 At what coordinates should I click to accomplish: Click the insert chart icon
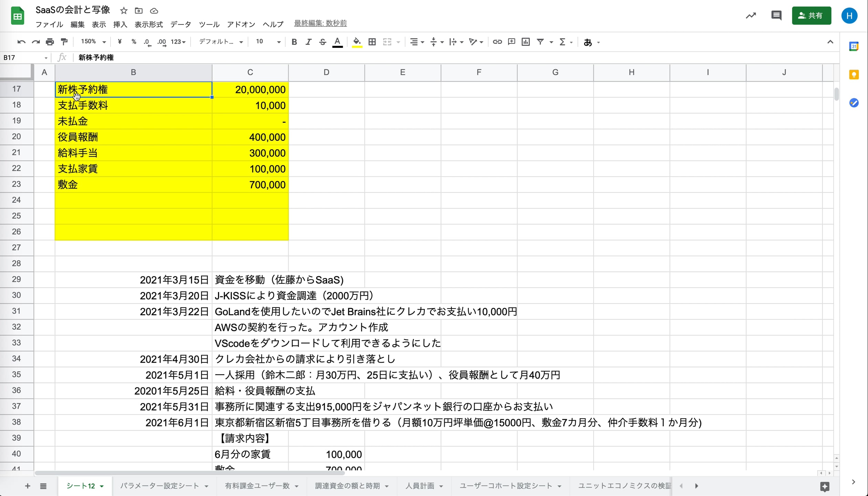[x=526, y=42]
